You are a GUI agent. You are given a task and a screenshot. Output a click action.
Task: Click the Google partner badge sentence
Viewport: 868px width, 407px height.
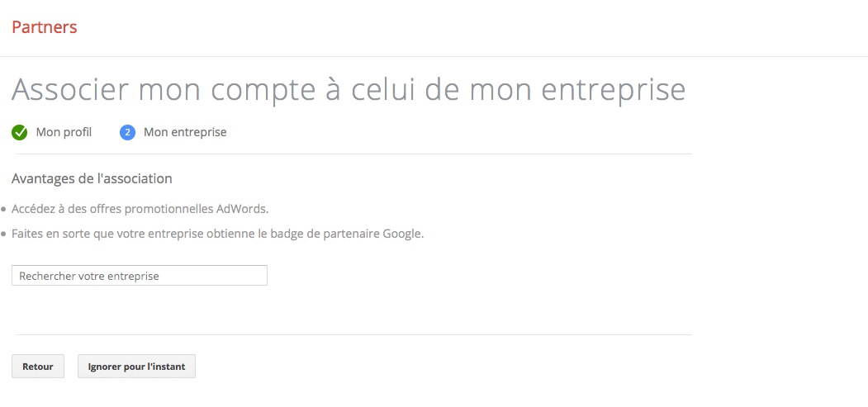pyautogui.click(x=217, y=234)
